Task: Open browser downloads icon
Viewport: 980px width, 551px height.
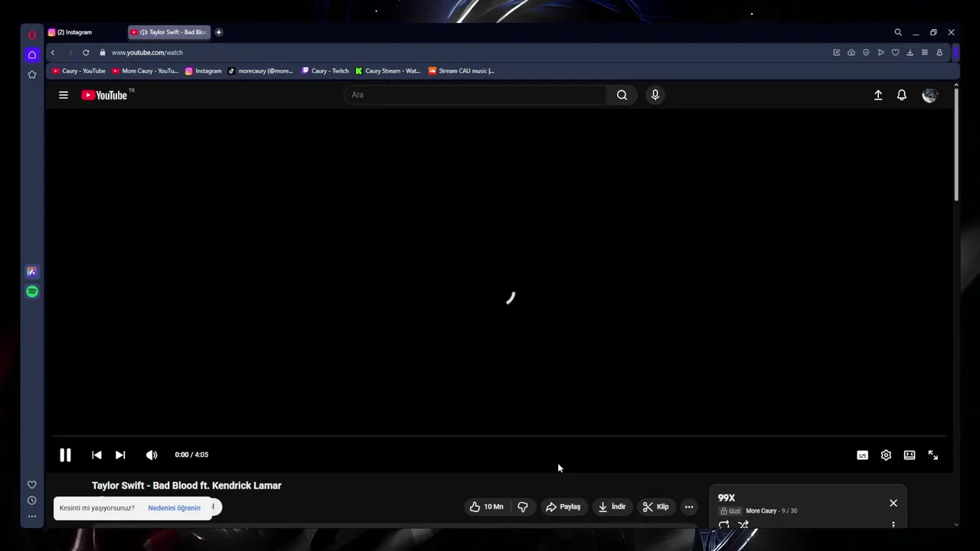Action: (x=910, y=53)
